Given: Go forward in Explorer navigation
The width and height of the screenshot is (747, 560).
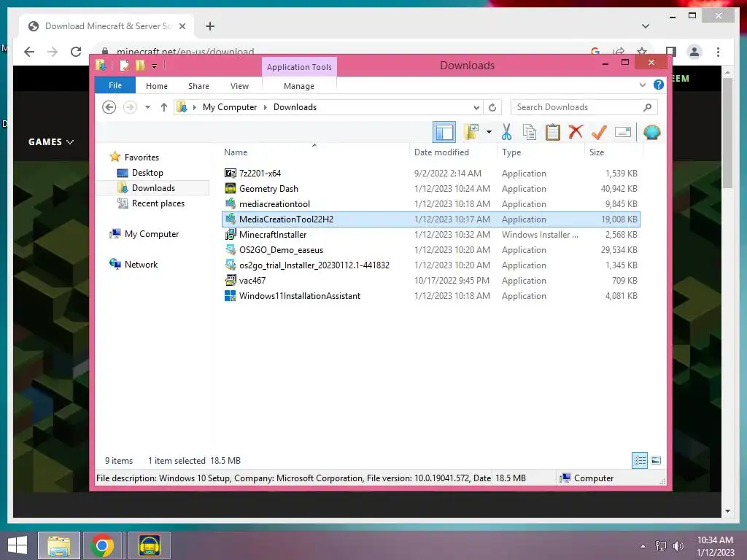Looking at the screenshot, I should tap(130, 107).
